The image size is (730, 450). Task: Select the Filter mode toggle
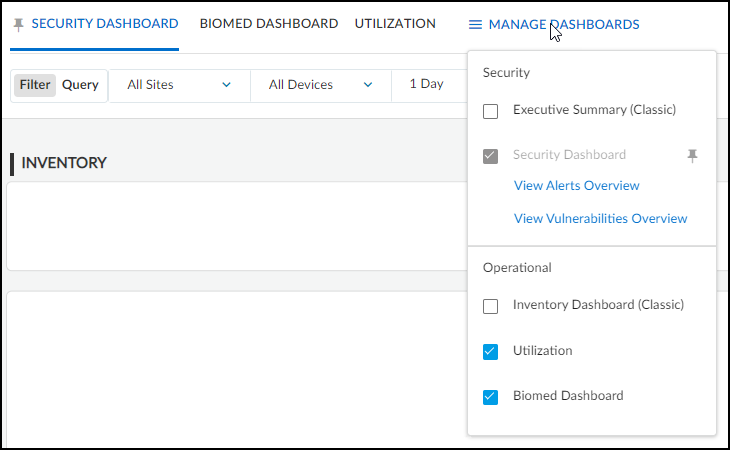coord(35,85)
